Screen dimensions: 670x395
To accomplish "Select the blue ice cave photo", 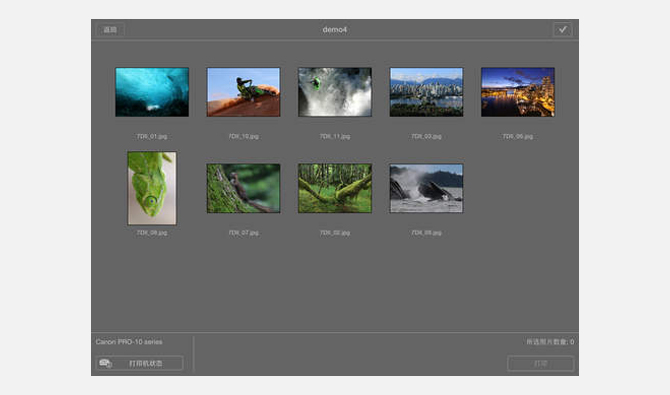I will pyautogui.click(x=152, y=92).
